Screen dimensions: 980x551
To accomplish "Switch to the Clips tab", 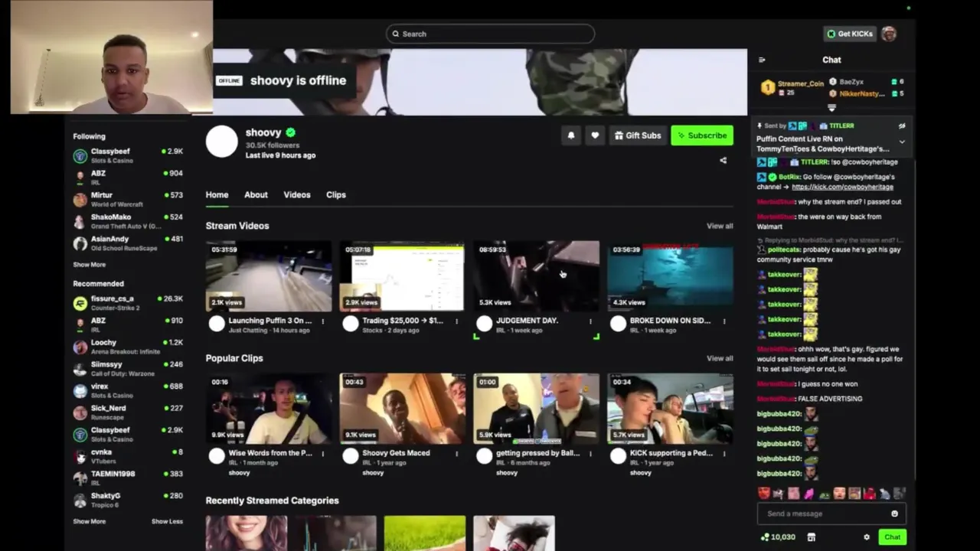I will 336,195.
